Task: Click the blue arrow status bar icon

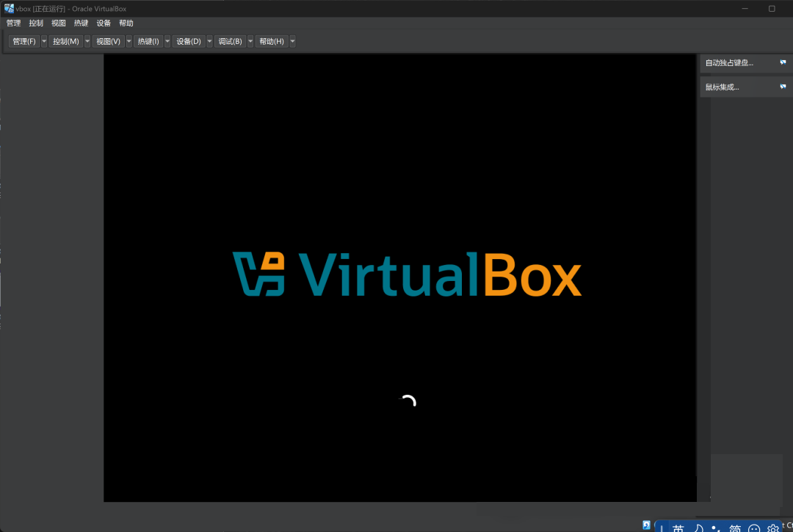Action: [x=646, y=525]
